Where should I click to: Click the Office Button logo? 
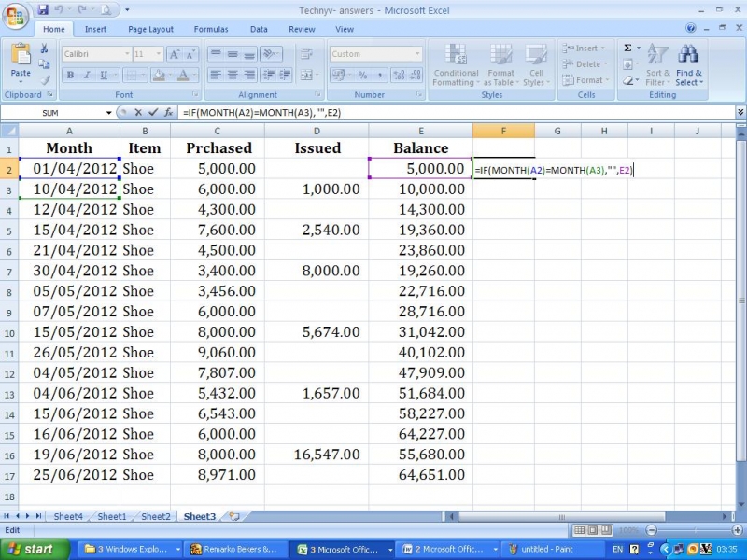click(x=17, y=15)
